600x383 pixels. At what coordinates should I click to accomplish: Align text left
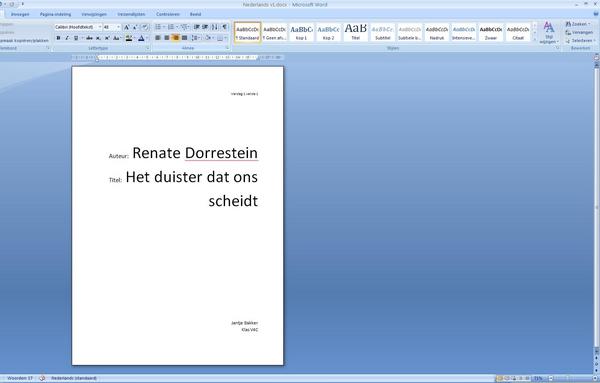157,38
